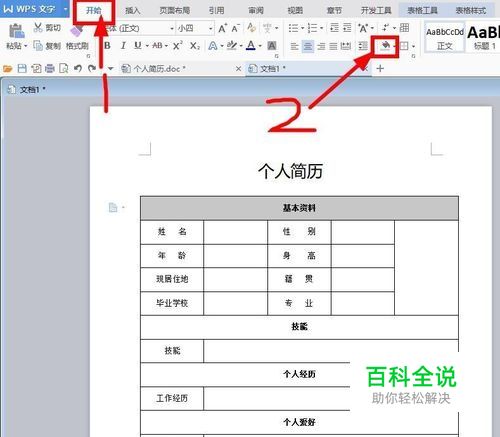
Task: Open the 开发工具 tab
Action: pos(376,11)
